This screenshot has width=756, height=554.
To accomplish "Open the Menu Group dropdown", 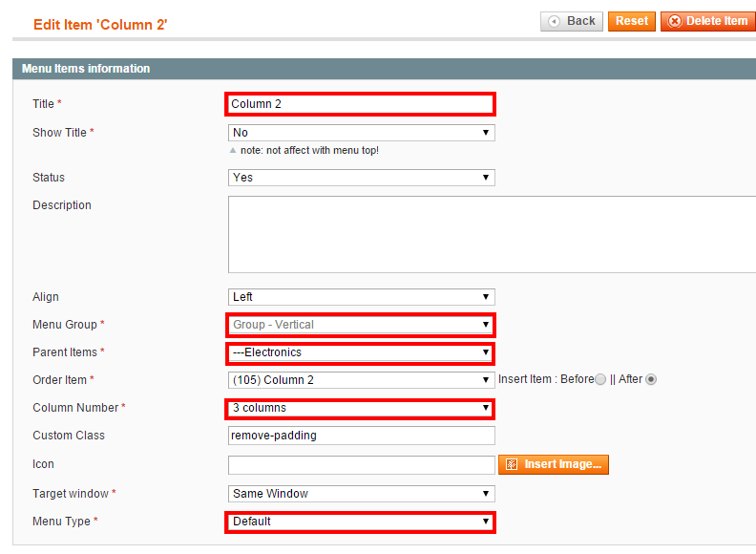I will 361,325.
